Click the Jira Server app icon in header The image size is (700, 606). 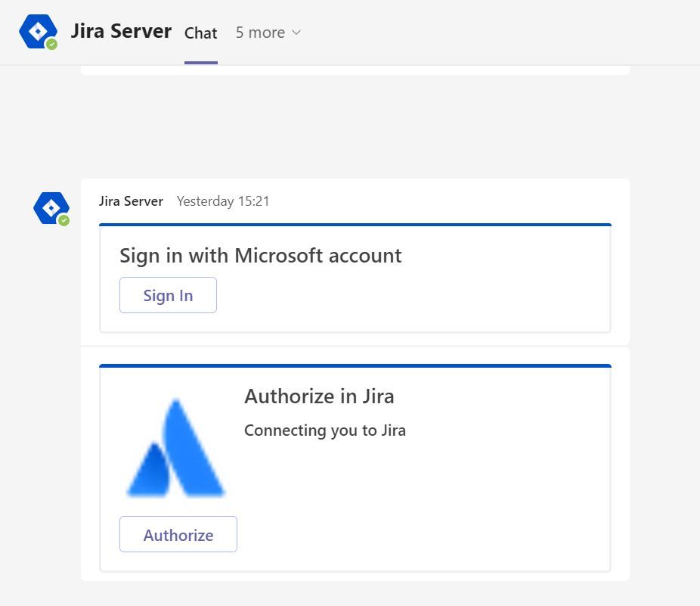click(36, 32)
